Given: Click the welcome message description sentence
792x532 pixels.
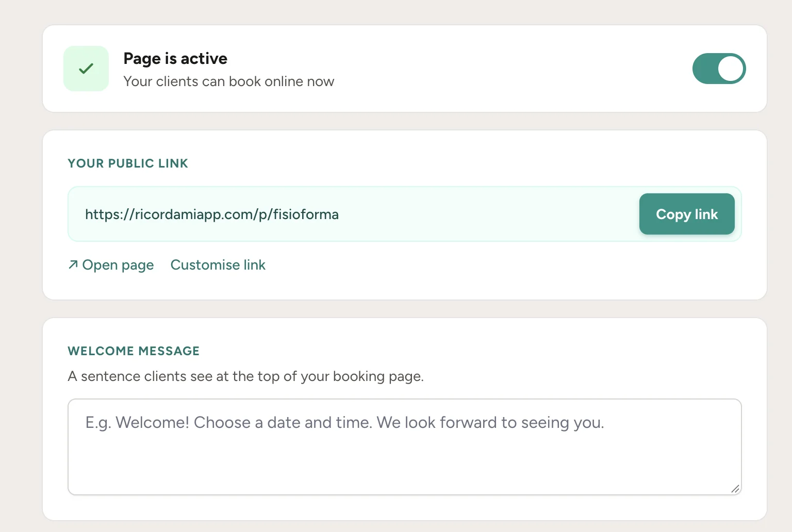Looking at the screenshot, I should pyautogui.click(x=246, y=376).
